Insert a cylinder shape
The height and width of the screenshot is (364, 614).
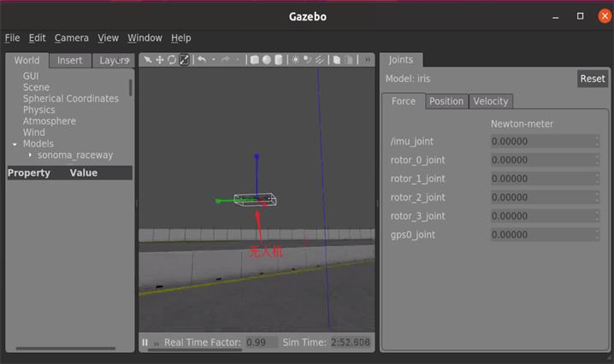click(278, 60)
